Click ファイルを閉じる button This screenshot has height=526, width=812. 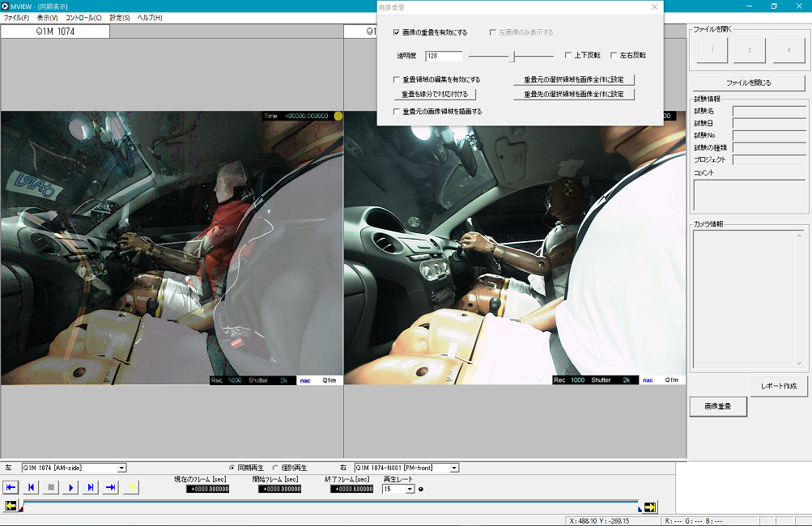point(749,83)
